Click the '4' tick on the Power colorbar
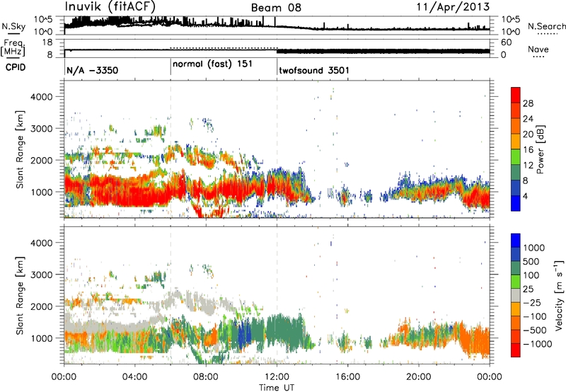This screenshot has height=392, width=566. (526, 196)
